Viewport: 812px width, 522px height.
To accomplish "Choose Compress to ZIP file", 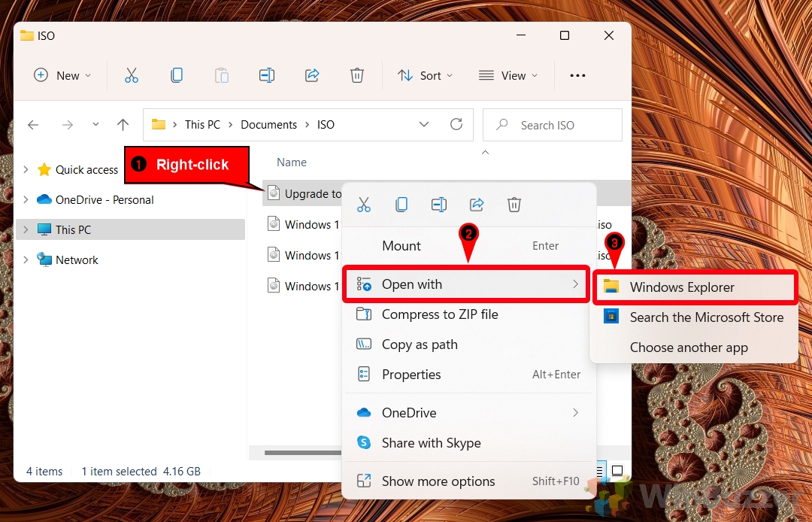I will [x=468, y=314].
